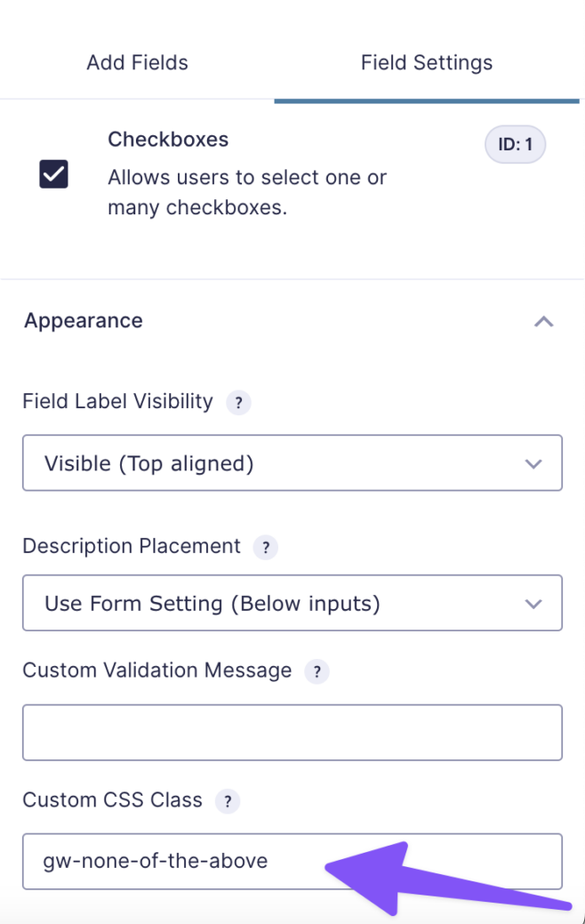
Task: Click the Appearance section heading
Action: [x=83, y=320]
